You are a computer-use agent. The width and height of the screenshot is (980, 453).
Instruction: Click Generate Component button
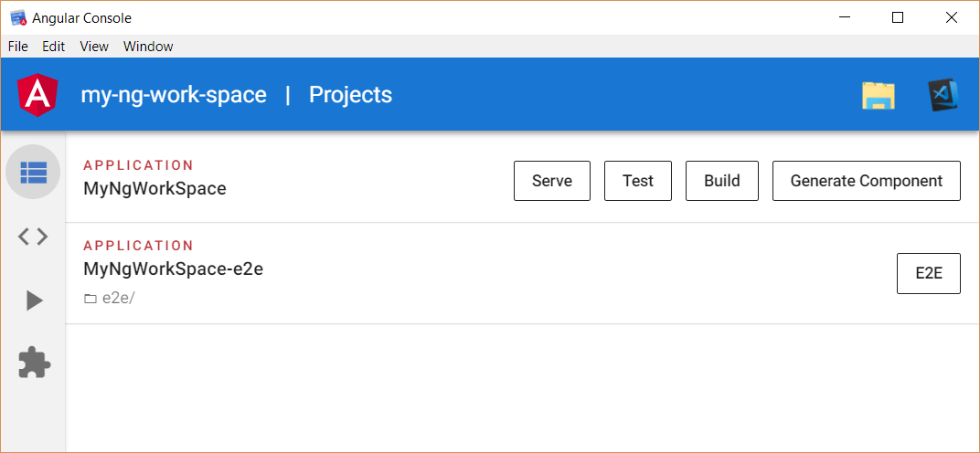point(867,181)
